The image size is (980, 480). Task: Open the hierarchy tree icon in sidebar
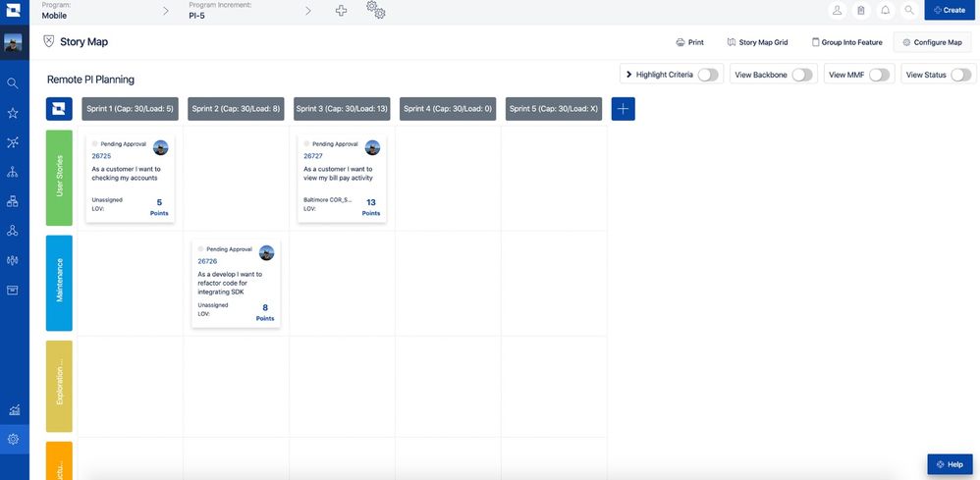pyautogui.click(x=13, y=172)
